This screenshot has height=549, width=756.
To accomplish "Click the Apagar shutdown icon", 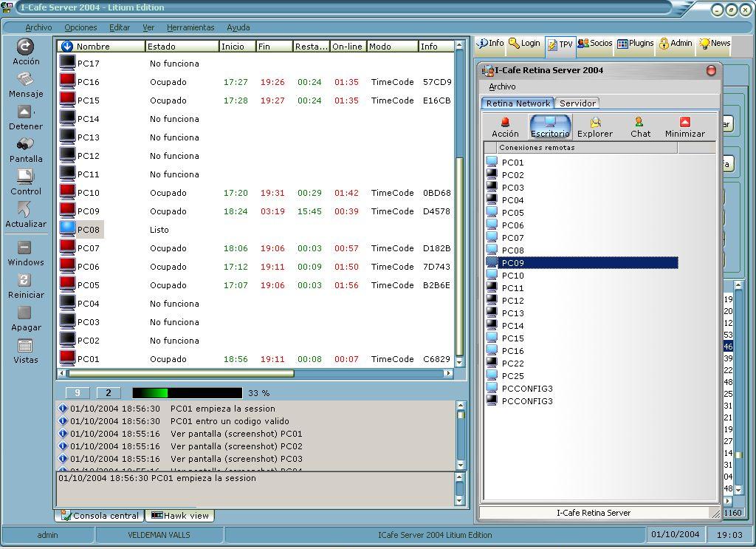I will (24, 313).
